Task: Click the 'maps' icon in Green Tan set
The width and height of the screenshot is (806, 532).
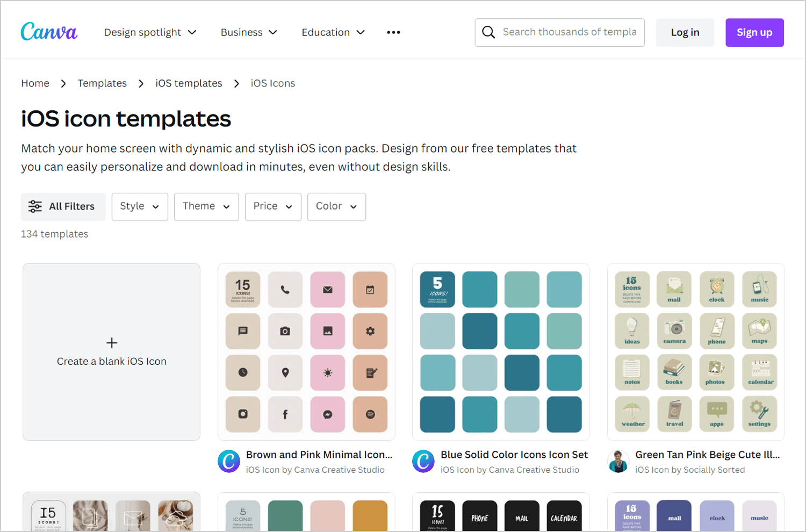Action: point(759,331)
